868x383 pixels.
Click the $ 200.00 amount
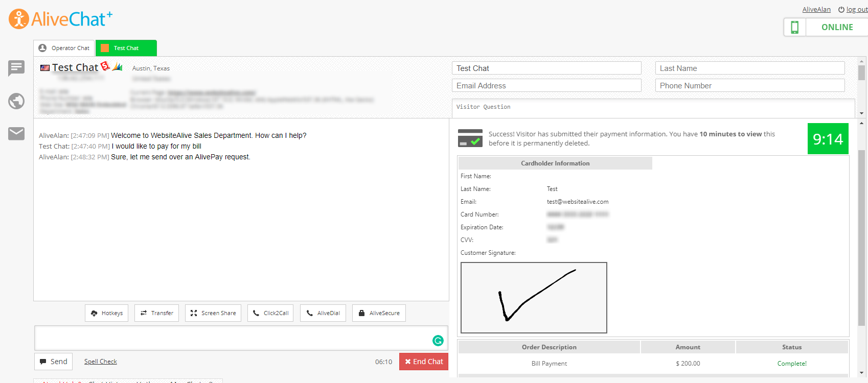click(x=688, y=364)
